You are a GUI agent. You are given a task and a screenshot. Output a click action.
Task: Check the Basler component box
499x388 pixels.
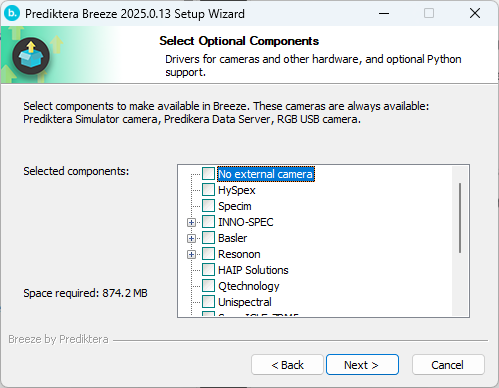tap(208, 238)
